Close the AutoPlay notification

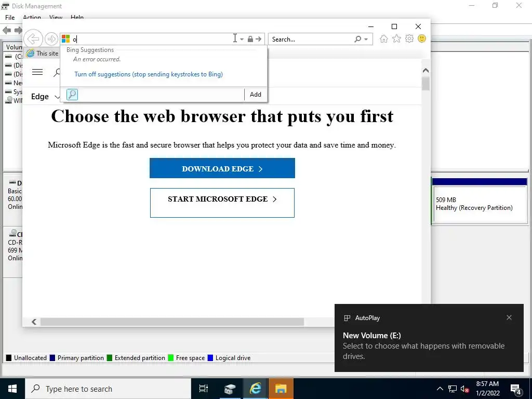[x=509, y=317]
